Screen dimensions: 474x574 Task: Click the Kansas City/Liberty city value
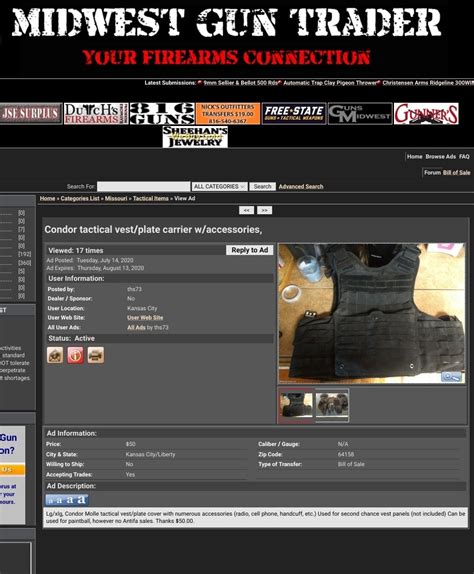150,454
